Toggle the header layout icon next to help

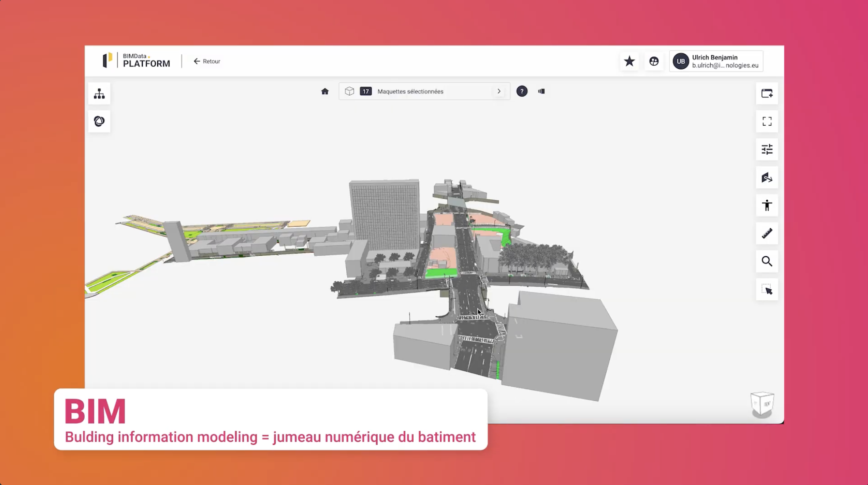[x=542, y=91]
